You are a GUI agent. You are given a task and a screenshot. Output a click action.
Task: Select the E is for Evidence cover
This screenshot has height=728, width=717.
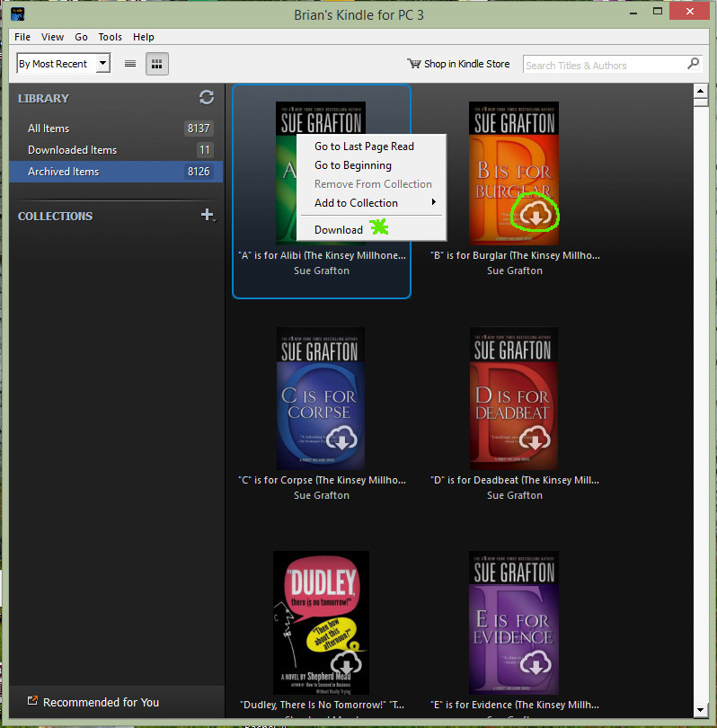click(514, 623)
